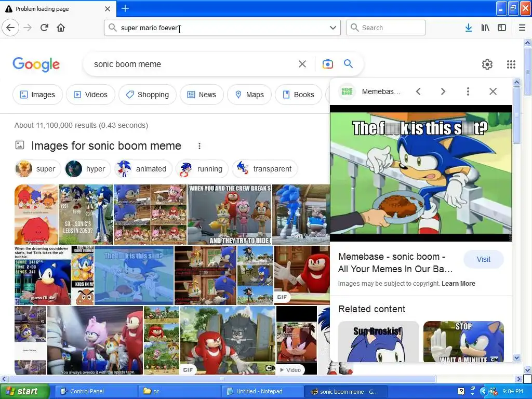
Task: Open the Sup Broskis related thumbnail
Action: (x=379, y=341)
